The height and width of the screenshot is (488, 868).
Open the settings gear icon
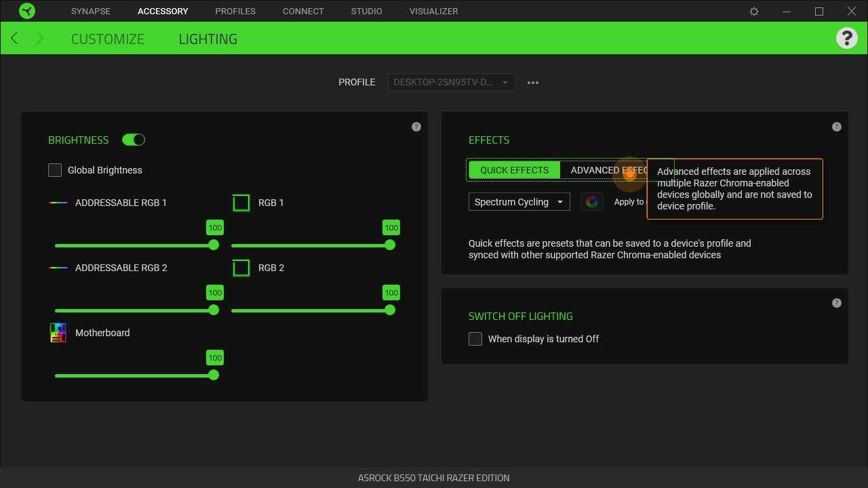(754, 12)
